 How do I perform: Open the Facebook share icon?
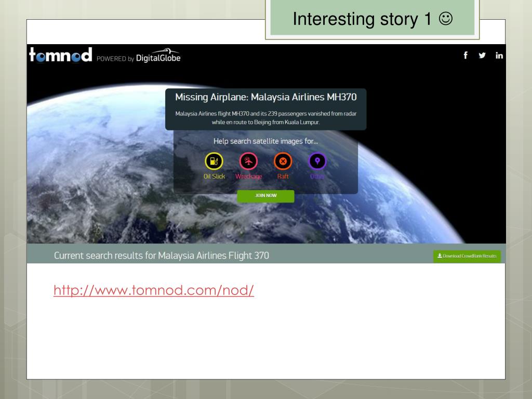click(465, 55)
